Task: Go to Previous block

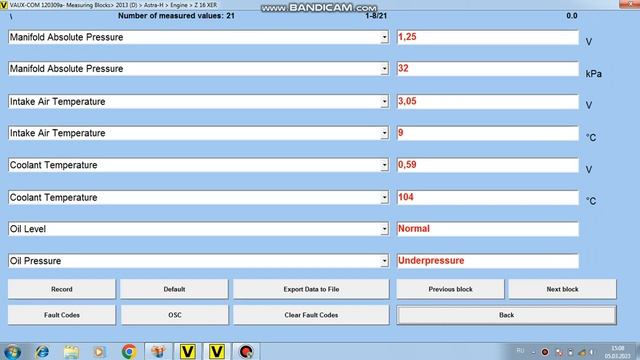Action: coord(450,289)
